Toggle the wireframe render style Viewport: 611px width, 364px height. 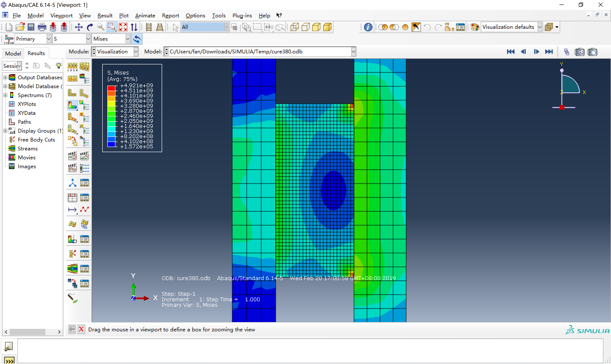[x=294, y=27]
